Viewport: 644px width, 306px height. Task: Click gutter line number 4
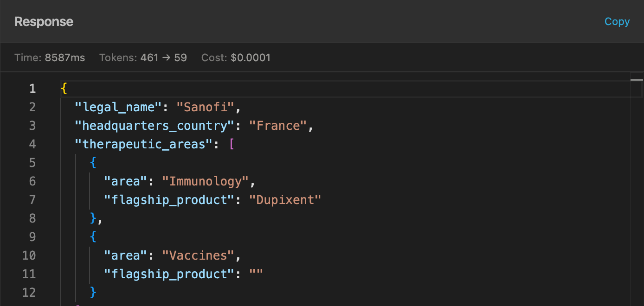coord(32,144)
